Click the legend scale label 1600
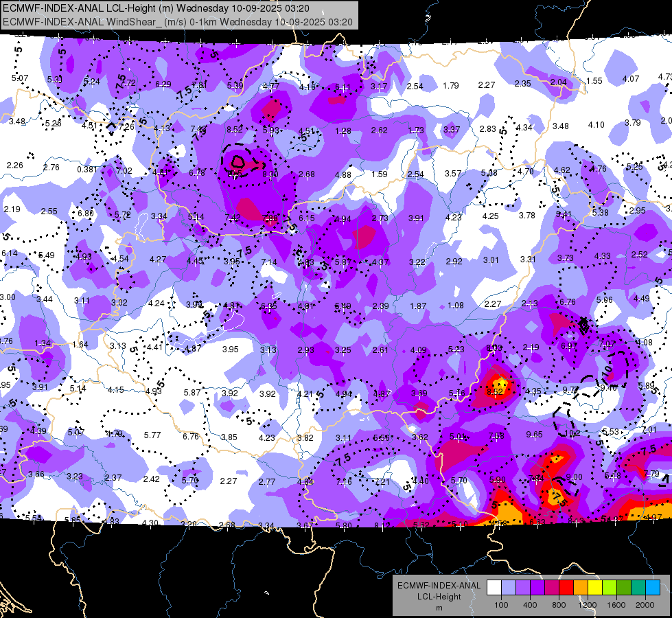672x618 pixels. 616,605
